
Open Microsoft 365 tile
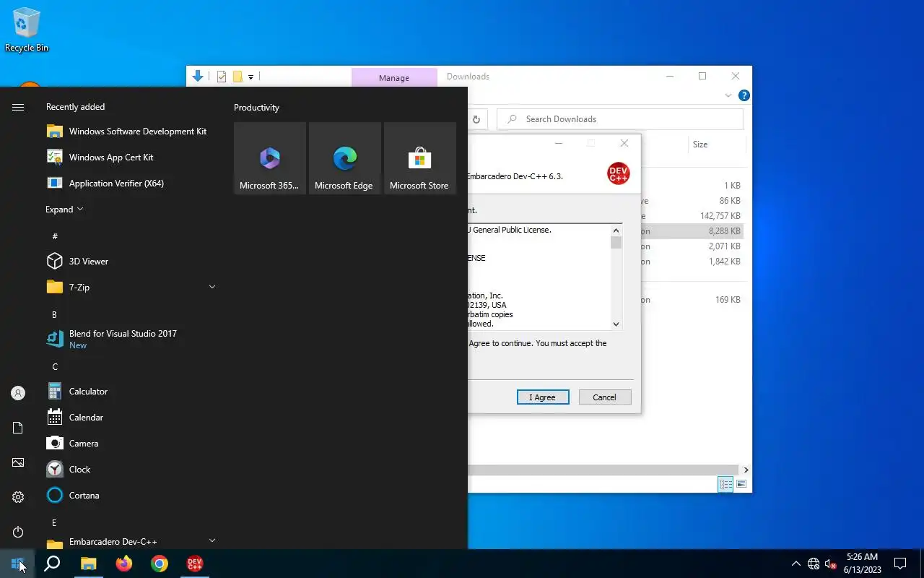point(270,158)
